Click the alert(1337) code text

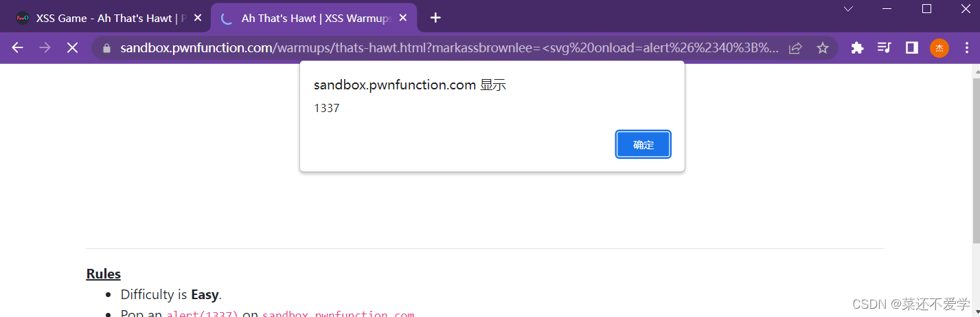[202, 314]
